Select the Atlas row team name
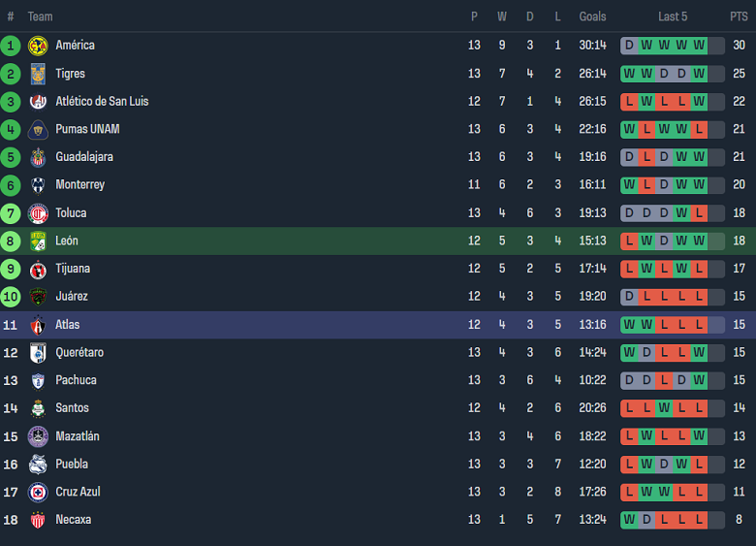Image resolution: width=756 pixels, height=546 pixels. (68, 324)
